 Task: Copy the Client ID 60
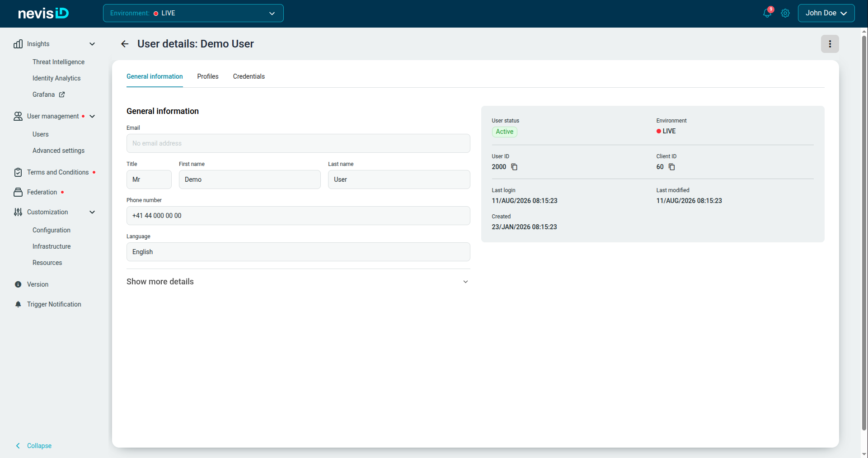point(672,167)
